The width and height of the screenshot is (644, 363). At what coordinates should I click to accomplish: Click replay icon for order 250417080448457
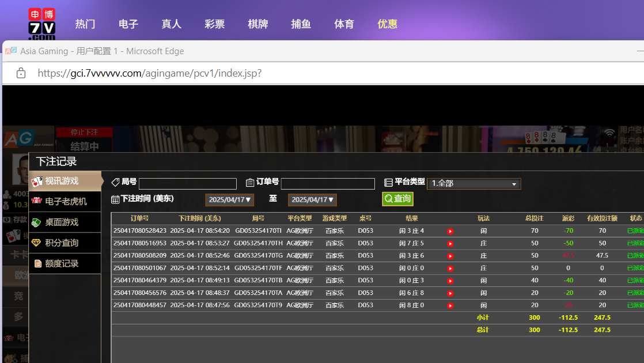pos(450,306)
